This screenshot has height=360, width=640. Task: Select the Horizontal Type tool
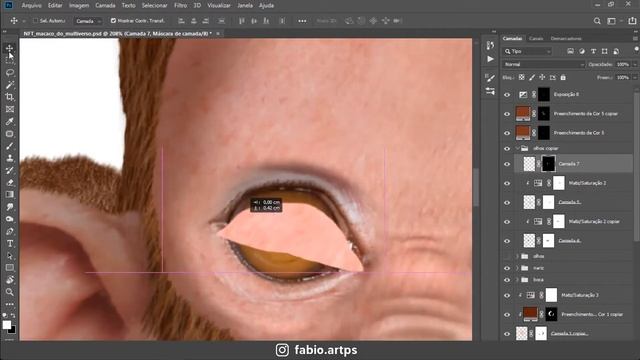click(10, 244)
